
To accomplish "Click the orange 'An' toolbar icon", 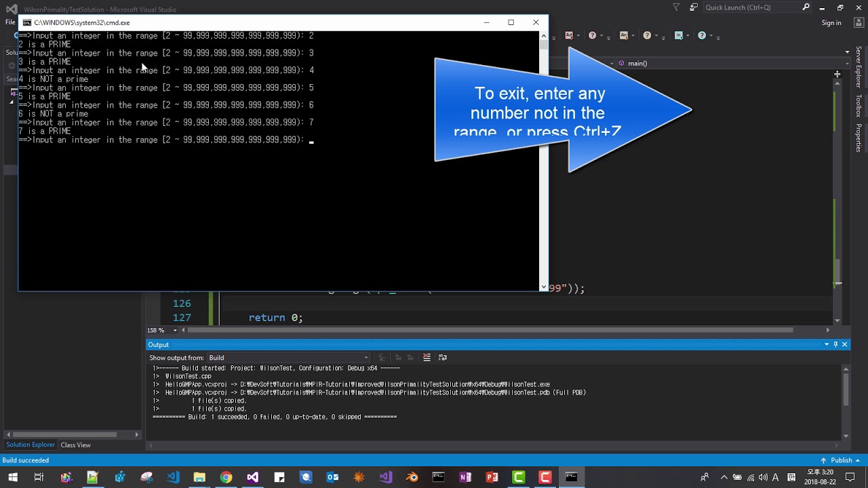I will pyautogui.click(x=624, y=35).
